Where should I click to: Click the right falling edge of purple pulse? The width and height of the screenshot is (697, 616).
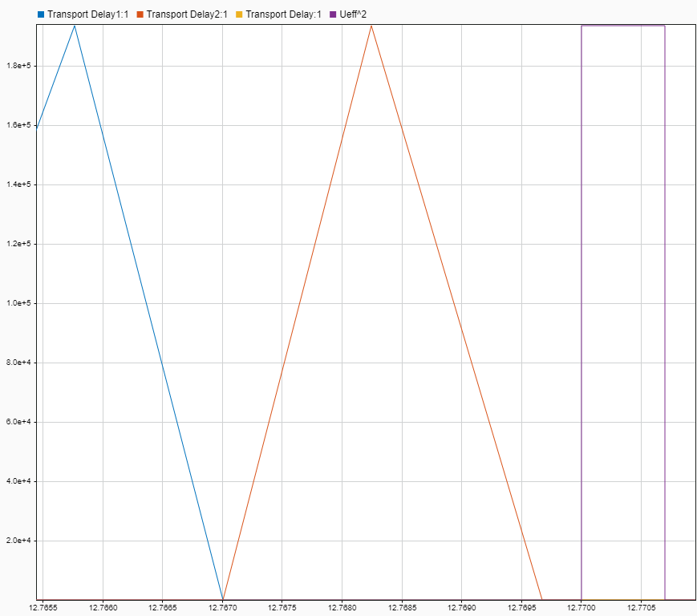pyautogui.click(x=665, y=321)
